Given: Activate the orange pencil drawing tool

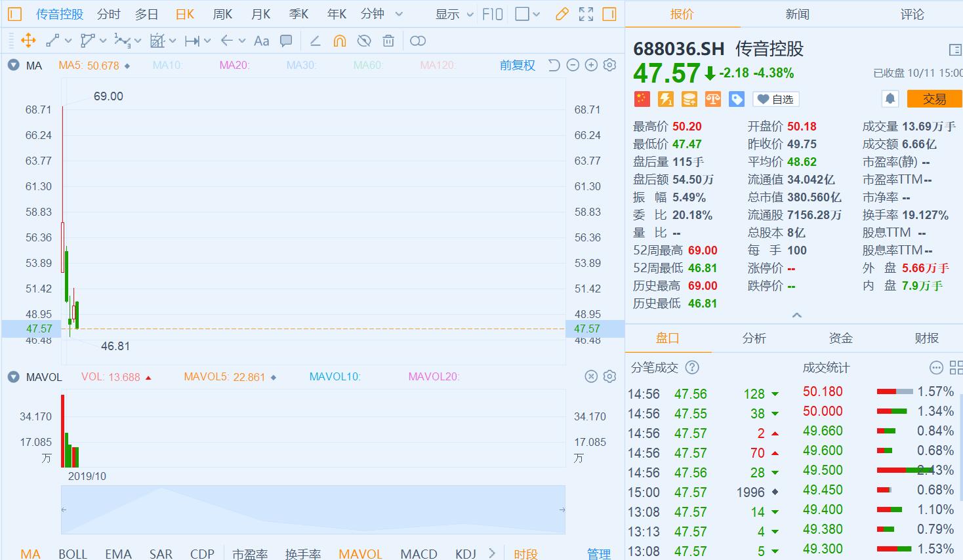Looking at the screenshot, I should 562,14.
